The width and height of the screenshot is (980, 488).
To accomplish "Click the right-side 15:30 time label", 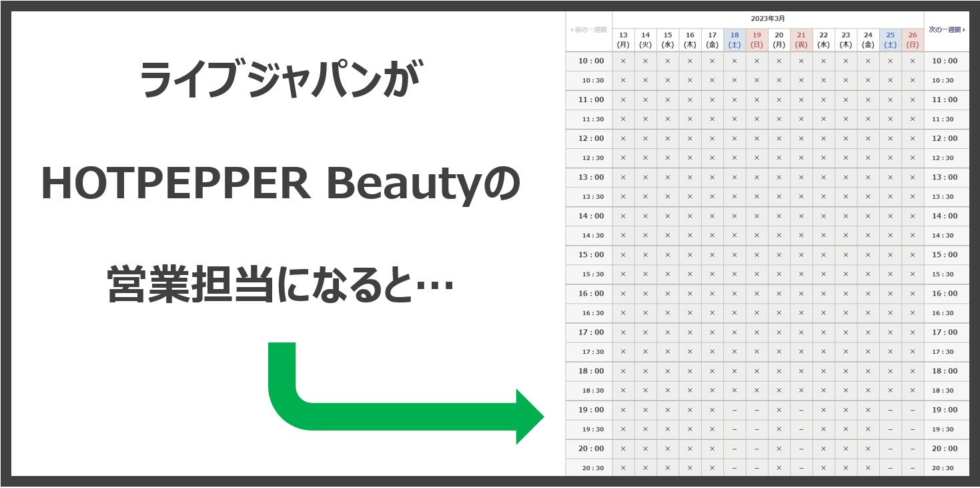I will click(x=943, y=274).
